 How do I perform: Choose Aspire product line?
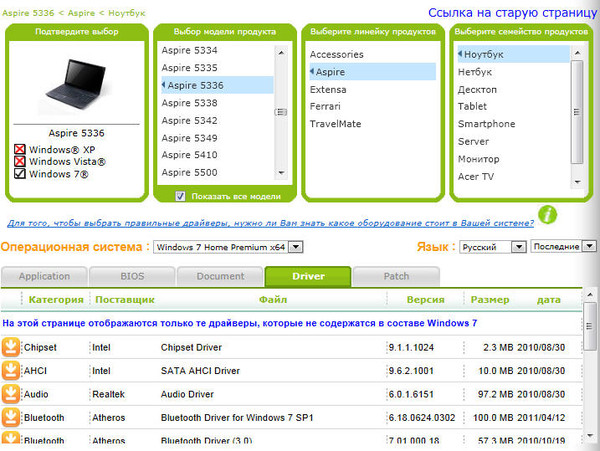[372, 72]
